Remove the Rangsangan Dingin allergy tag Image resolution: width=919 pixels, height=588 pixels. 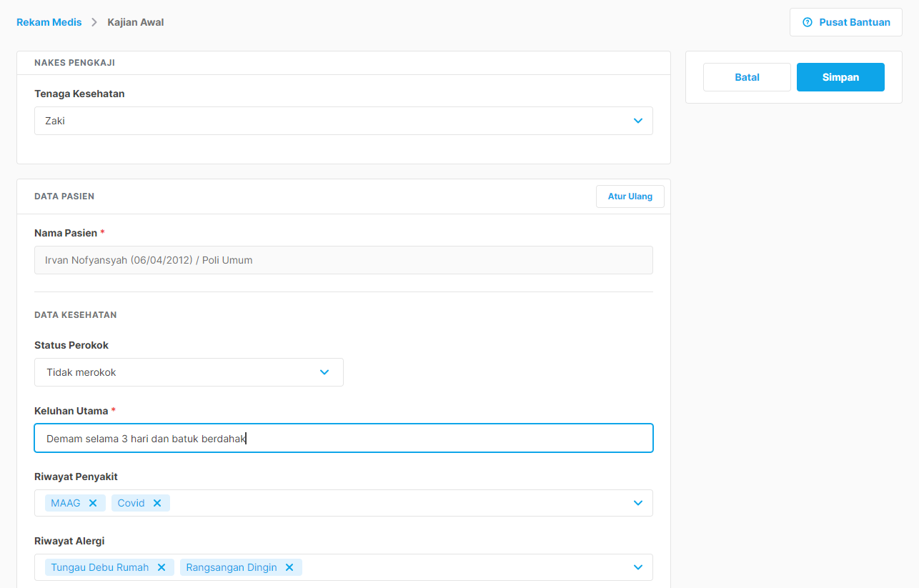coord(289,567)
